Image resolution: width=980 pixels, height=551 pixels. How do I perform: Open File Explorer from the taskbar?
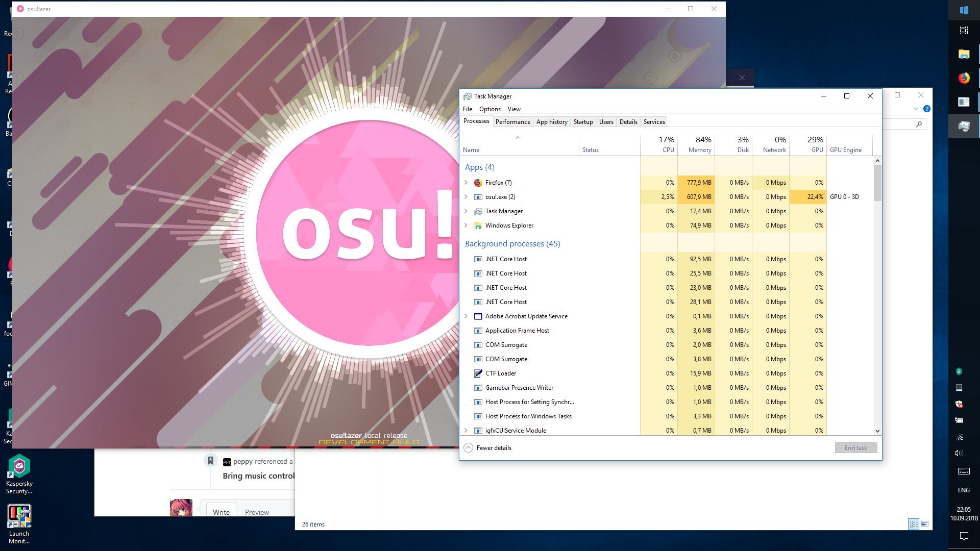coord(964,54)
